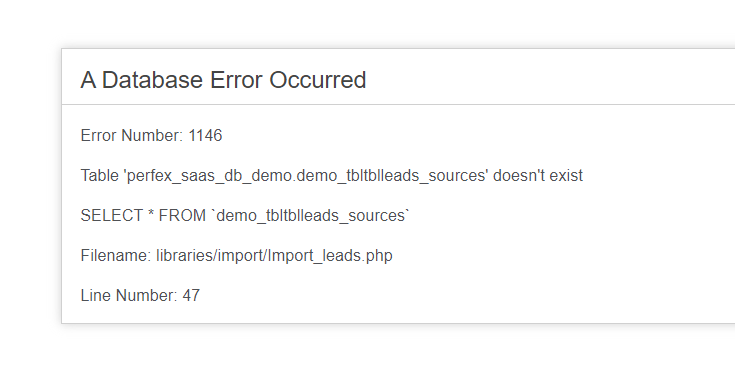The image size is (735, 373).
Task: Click the 'Filename:' label
Action: 116,255
